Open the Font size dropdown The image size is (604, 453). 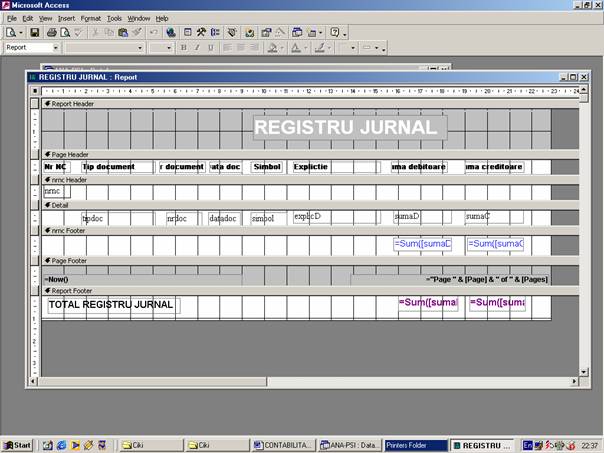pyautogui.click(x=169, y=48)
